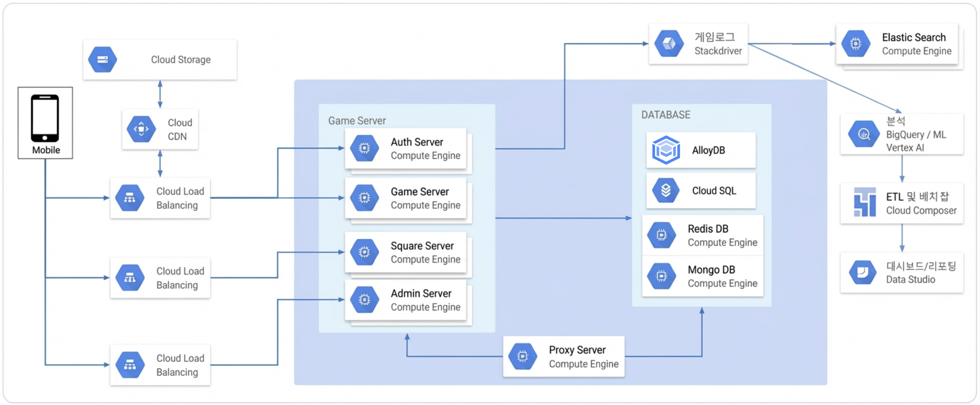
Task: Click the Admin Server label
Action: (x=421, y=294)
